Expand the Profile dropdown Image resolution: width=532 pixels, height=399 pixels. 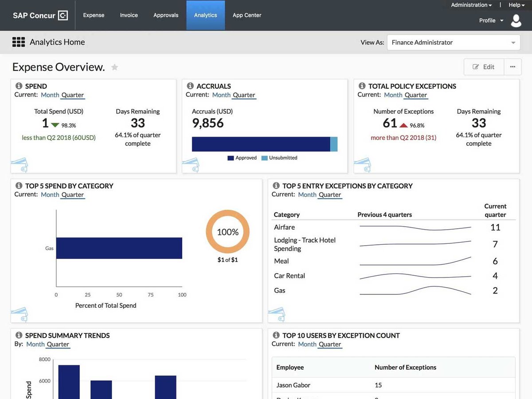tap(491, 20)
